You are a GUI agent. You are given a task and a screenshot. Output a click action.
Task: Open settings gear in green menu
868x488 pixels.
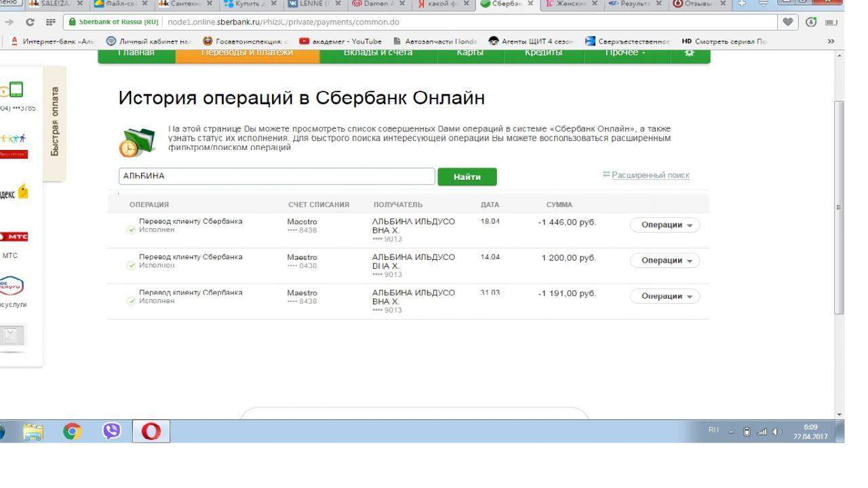690,53
